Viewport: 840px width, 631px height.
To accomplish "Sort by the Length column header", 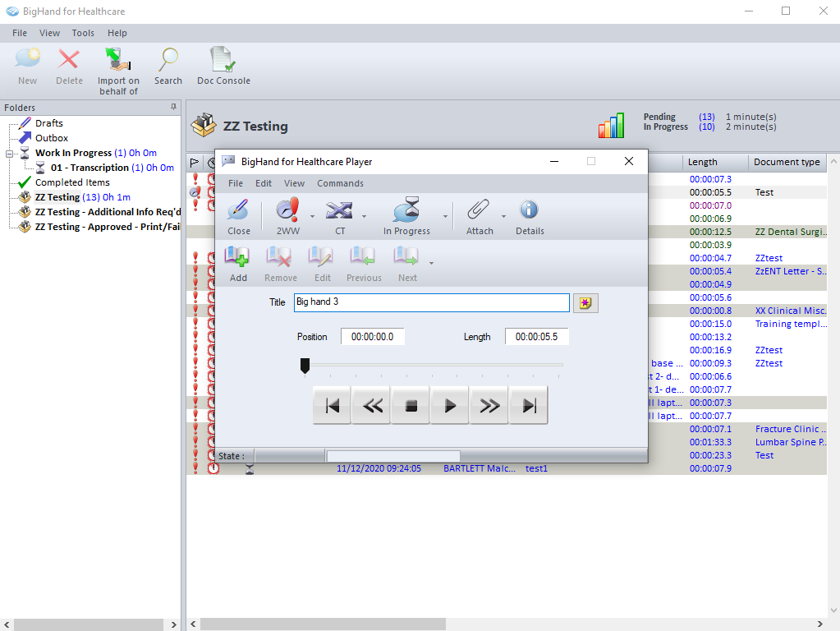I will point(714,162).
